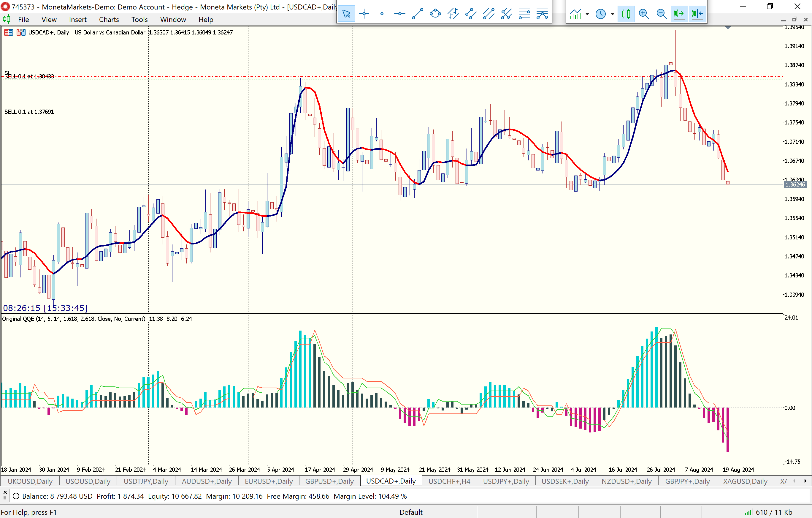This screenshot has width=812, height=518.
Task: Open the indicators list dropdown arrow
Action: [587, 14]
